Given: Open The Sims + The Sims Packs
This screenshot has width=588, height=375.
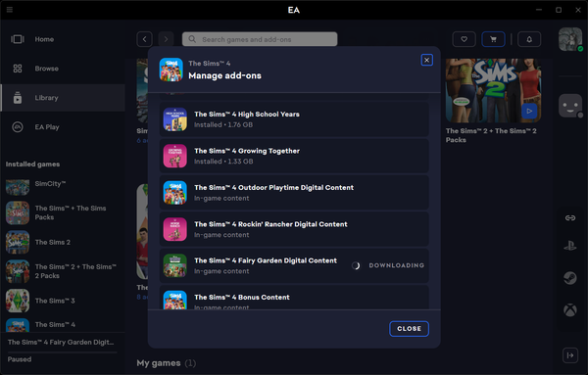Looking at the screenshot, I should [63, 212].
